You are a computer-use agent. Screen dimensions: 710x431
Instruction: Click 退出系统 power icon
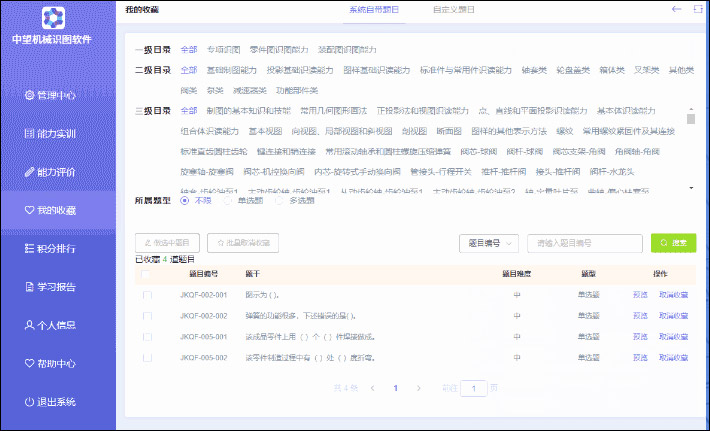(x=31, y=402)
